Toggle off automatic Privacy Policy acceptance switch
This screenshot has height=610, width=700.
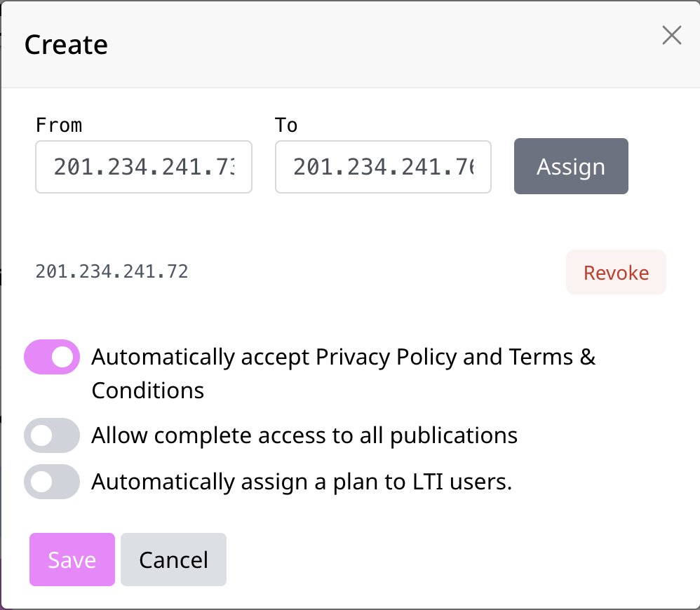coord(52,357)
